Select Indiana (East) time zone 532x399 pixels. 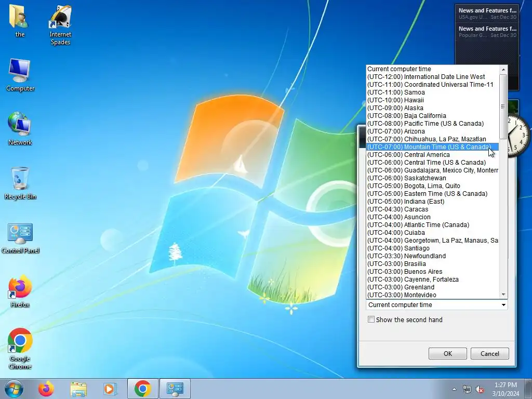pos(433,202)
